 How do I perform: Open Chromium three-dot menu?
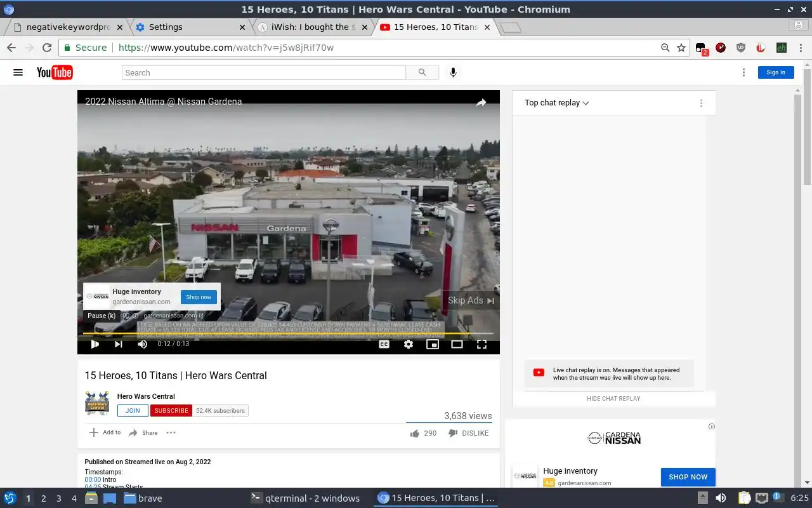point(799,48)
